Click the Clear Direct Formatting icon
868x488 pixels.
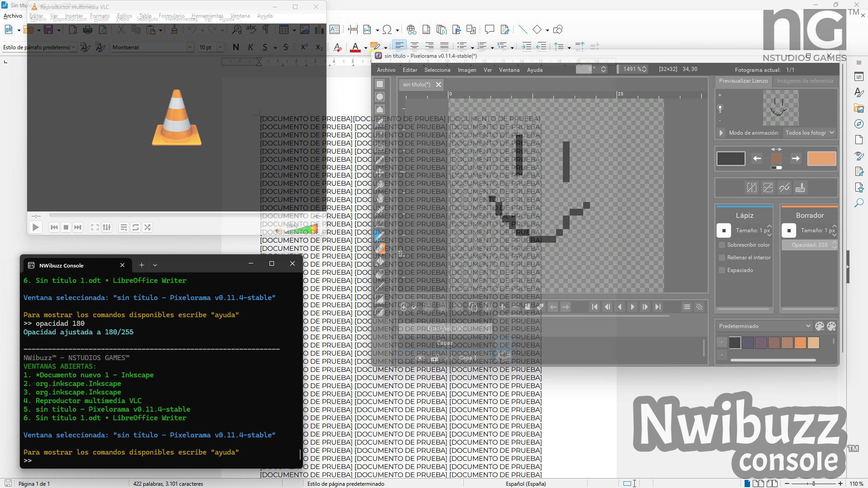337,47
